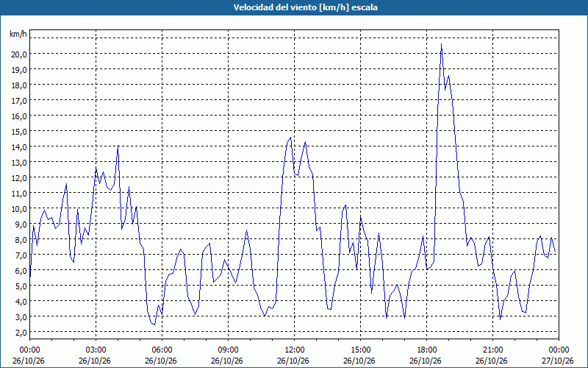Click the chart title 'Velocidad del viento [km/h] escala'

click(x=305, y=7)
